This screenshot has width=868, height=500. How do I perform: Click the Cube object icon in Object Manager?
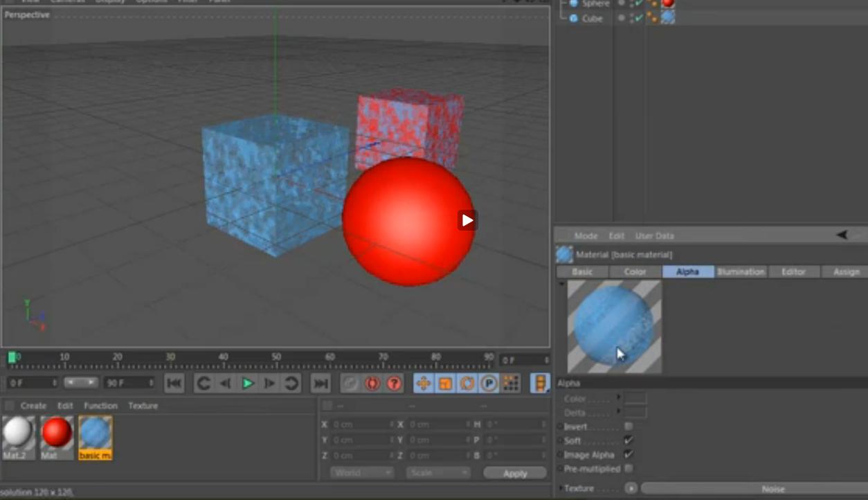574,19
